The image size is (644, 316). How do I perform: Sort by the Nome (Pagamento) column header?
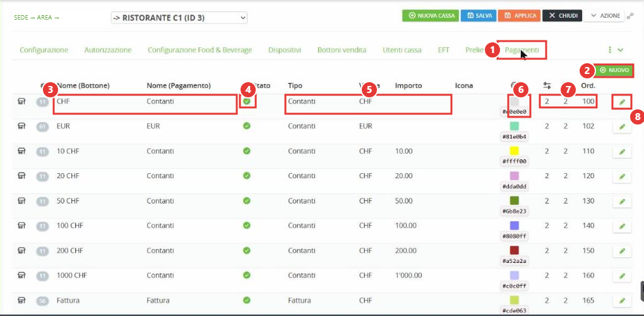pyautogui.click(x=179, y=85)
